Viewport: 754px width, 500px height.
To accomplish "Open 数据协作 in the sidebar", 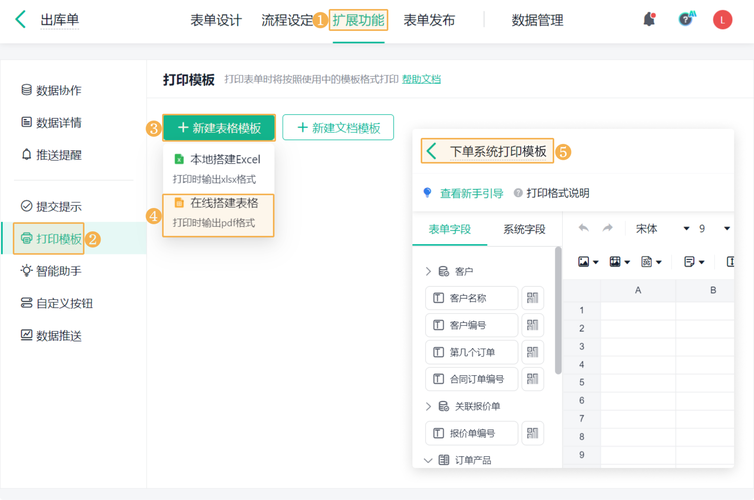I will [51, 90].
